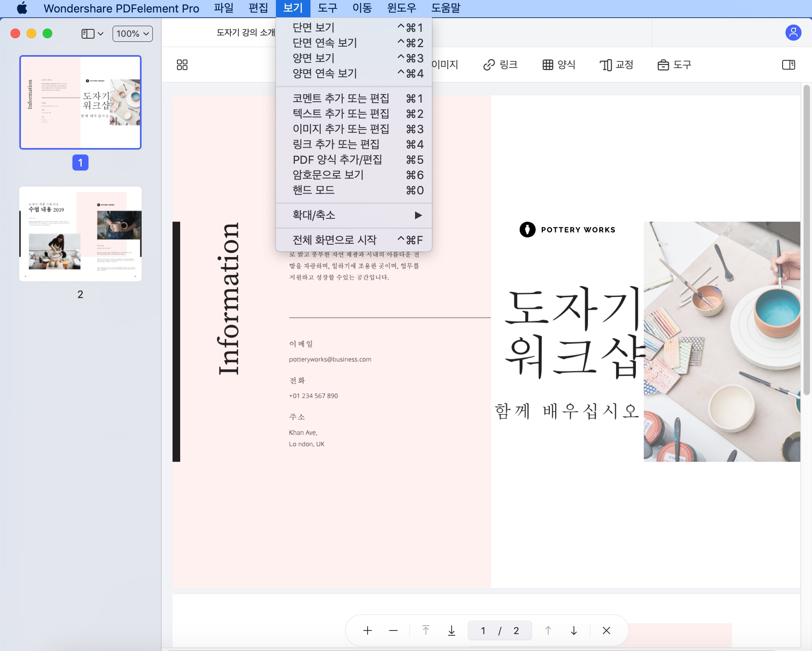Choose 텍스트 추가 또는 편집
The height and width of the screenshot is (651, 812).
(354, 113)
